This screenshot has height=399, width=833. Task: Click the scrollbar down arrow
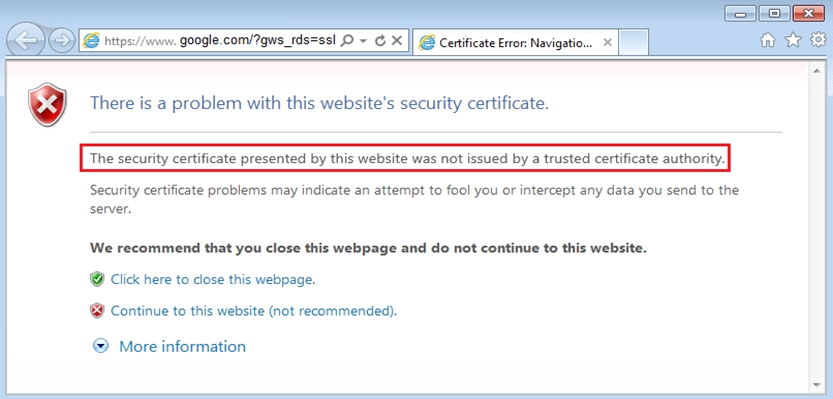[x=816, y=384]
